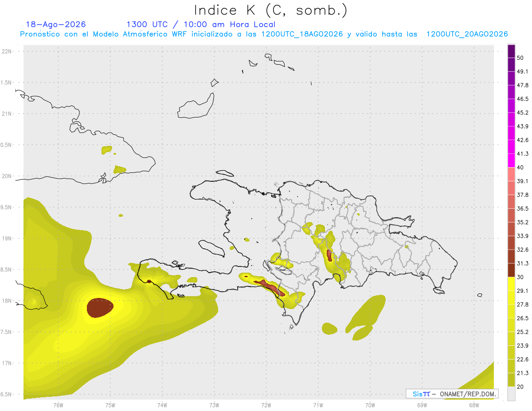This screenshot has width=532, height=411.
Task: Click the "SisTT - ONAMET/REP.DOM." credit box
Action: (x=452, y=394)
